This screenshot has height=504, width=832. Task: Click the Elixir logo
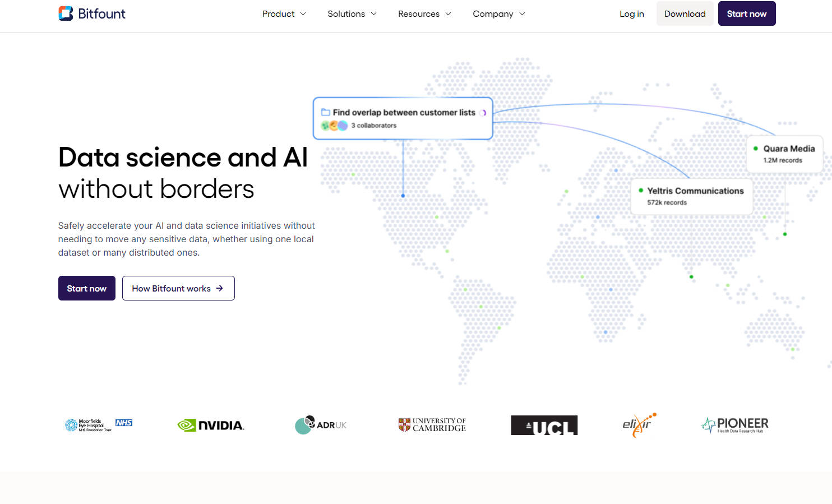point(639,424)
